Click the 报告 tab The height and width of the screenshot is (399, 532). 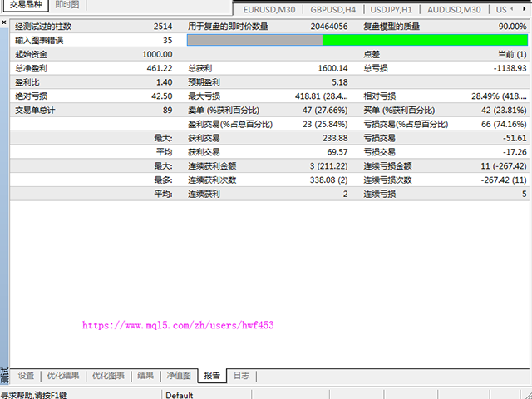(x=212, y=376)
